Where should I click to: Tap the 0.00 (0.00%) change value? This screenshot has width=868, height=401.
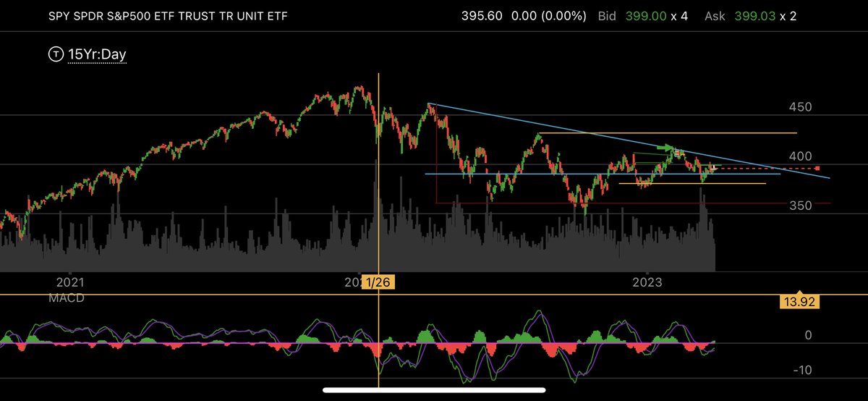(548, 16)
